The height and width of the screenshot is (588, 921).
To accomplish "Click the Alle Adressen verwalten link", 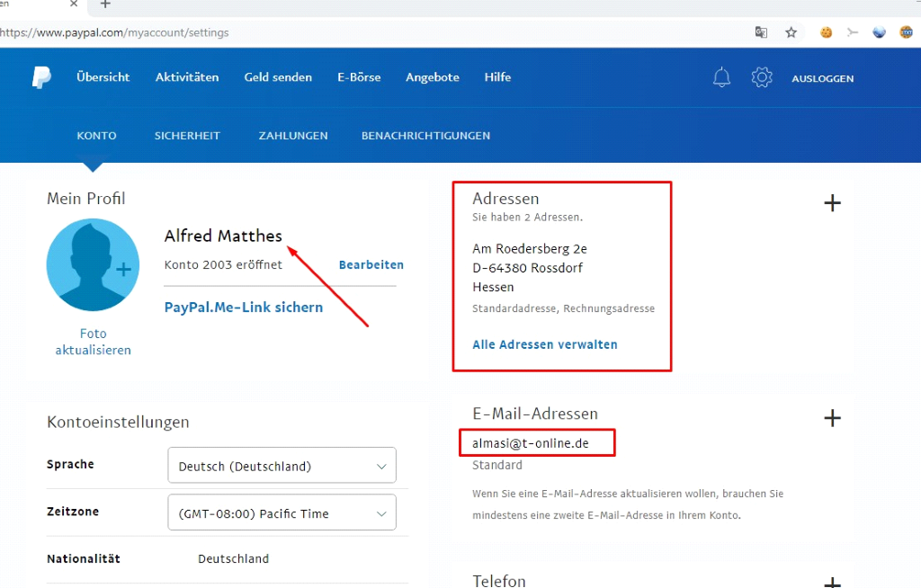I will pyautogui.click(x=545, y=344).
